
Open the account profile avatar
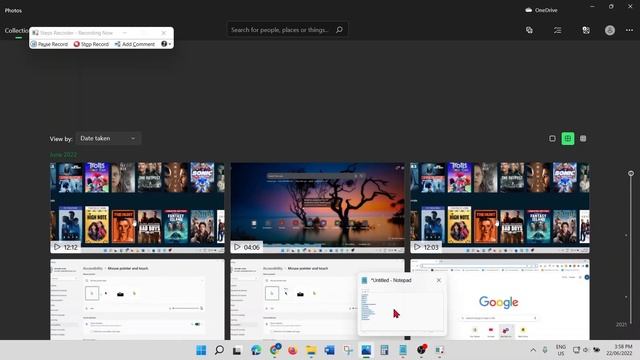[610, 30]
